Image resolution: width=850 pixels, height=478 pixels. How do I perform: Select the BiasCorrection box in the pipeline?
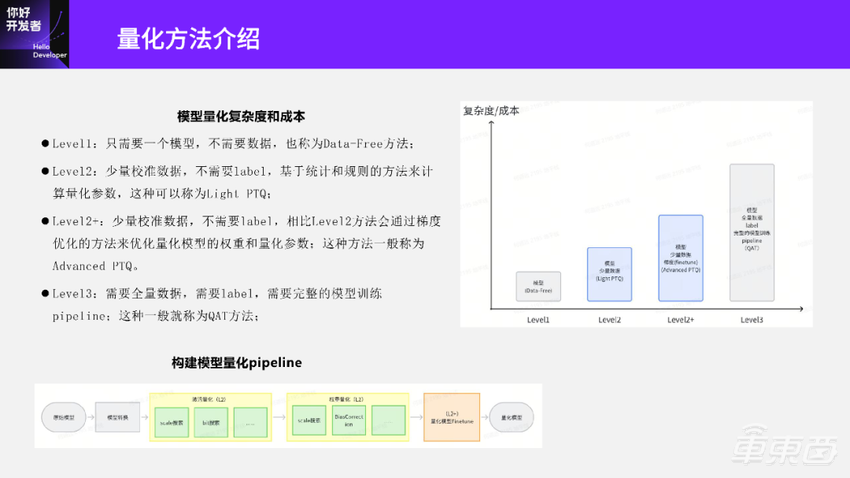[346, 421]
